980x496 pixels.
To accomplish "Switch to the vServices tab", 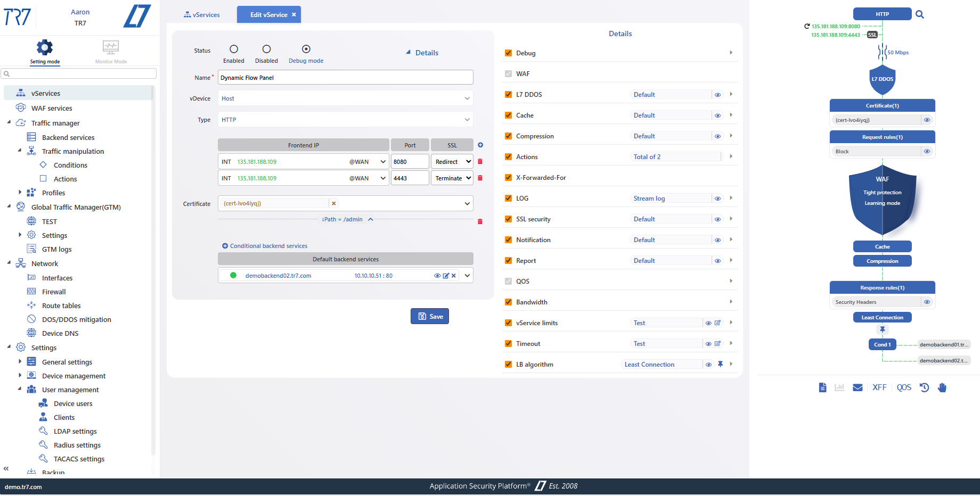I will 202,15.
